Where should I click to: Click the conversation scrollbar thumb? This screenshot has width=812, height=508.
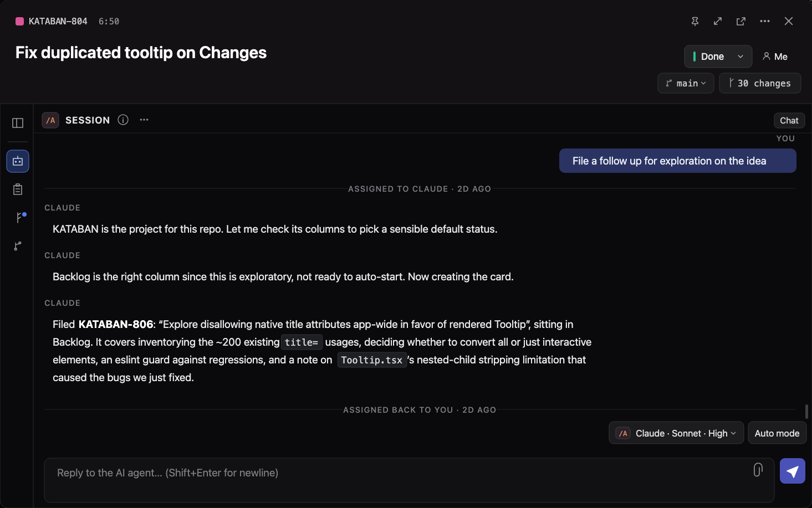pos(806,412)
